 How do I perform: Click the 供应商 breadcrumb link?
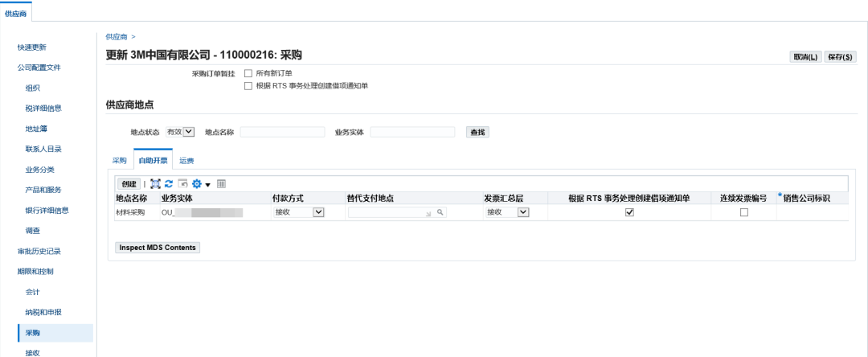[x=117, y=37]
